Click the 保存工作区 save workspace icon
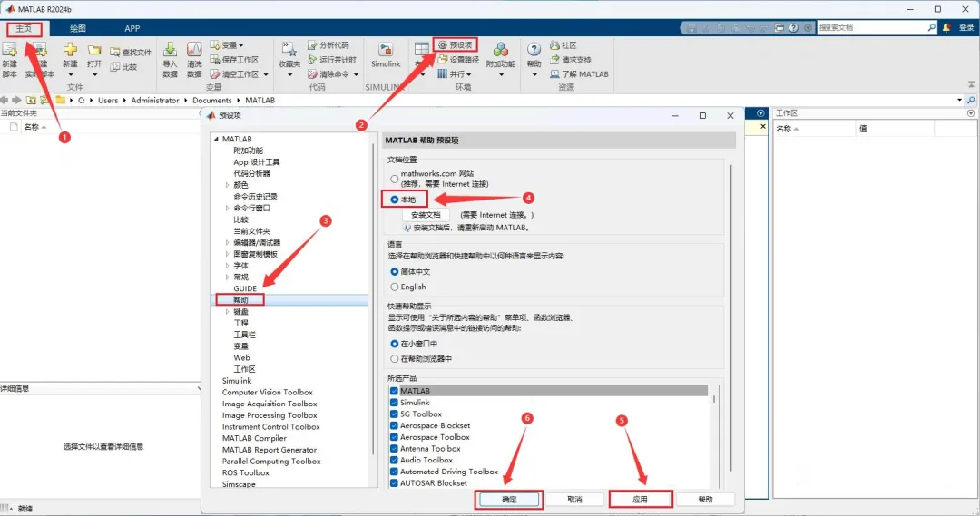The image size is (980, 516). [x=215, y=59]
